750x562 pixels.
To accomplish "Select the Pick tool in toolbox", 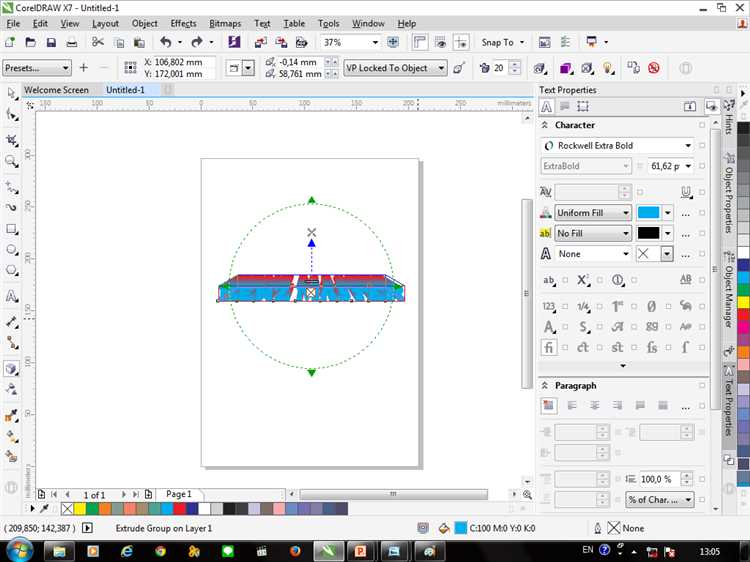I will point(11,93).
